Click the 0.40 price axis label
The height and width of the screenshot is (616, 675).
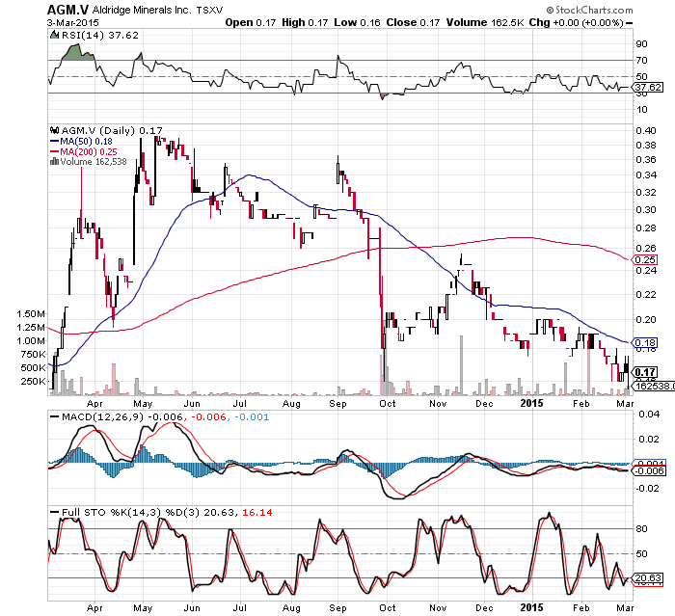pos(646,131)
